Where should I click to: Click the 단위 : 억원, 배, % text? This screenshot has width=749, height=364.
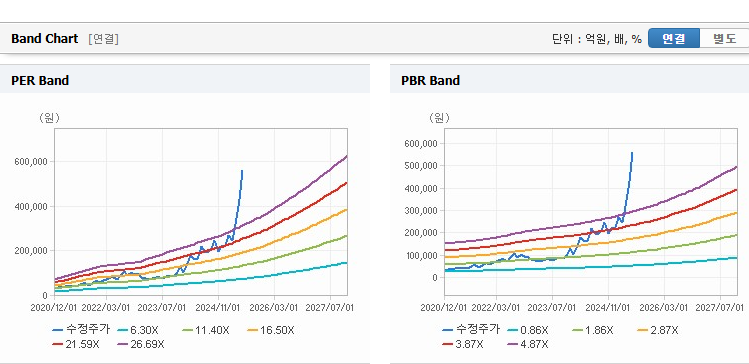(597, 39)
